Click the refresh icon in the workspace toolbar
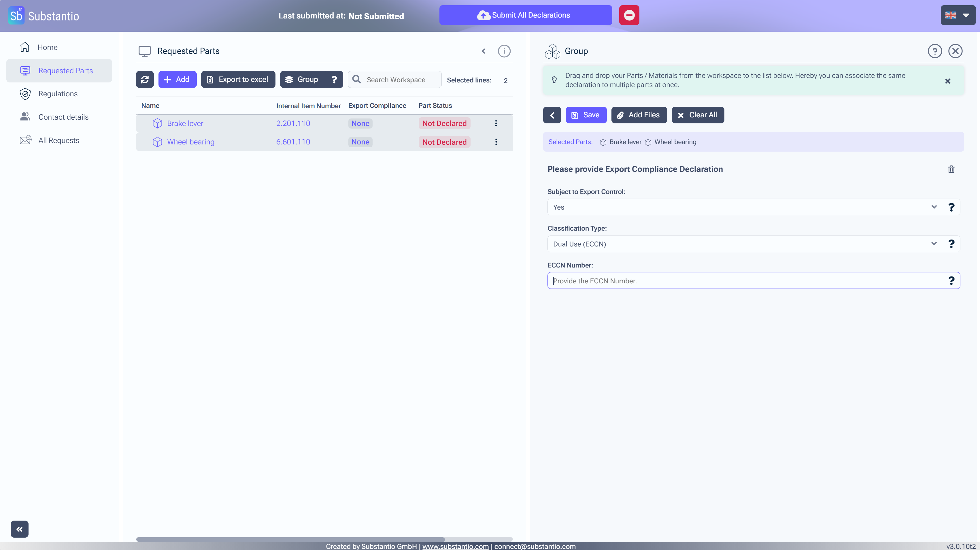This screenshot has height=550, width=980. click(x=145, y=79)
